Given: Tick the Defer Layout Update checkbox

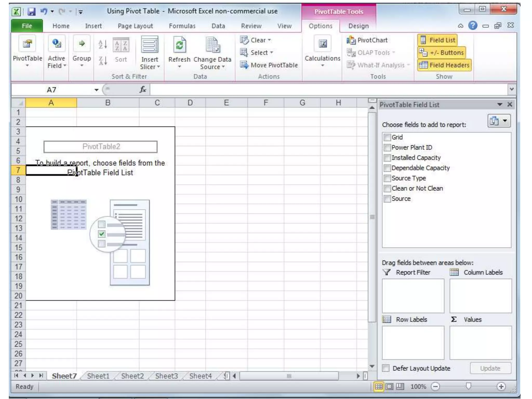Looking at the screenshot, I should (386, 368).
